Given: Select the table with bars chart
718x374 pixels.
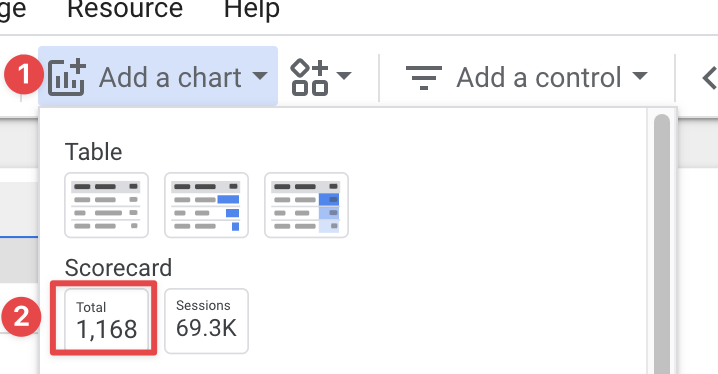Looking at the screenshot, I should (206, 205).
